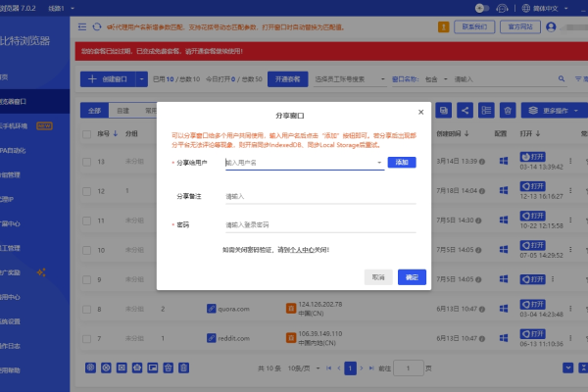Check the select-all checkbox in table header
The image size is (588, 392).
pyautogui.click(x=86, y=134)
